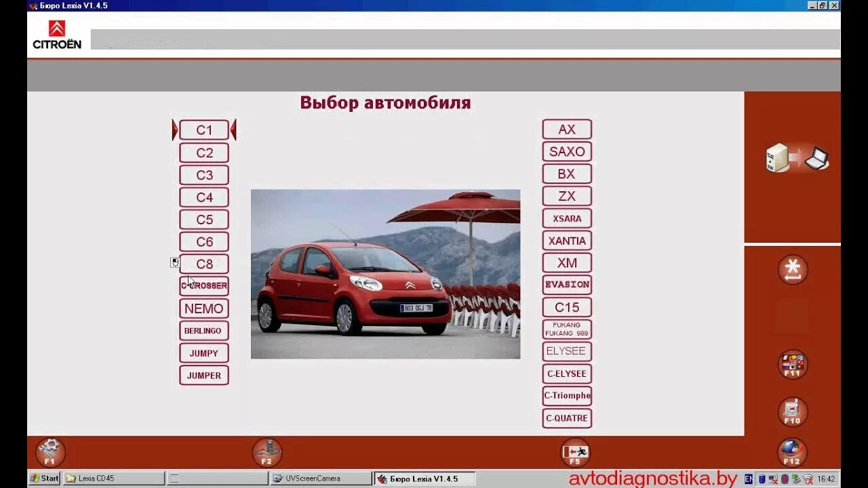The width and height of the screenshot is (868, 488).
Task: Select the JUMPER vehicle
Action: (204, 375)
